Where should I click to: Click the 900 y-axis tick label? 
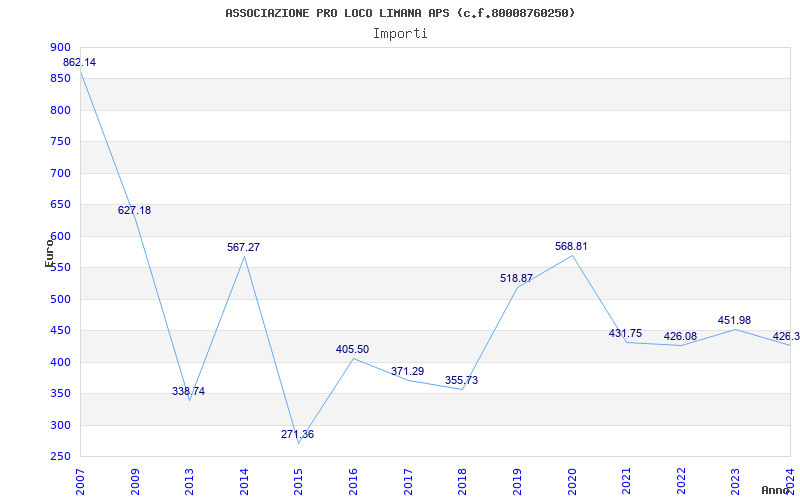tap(60, 47)
